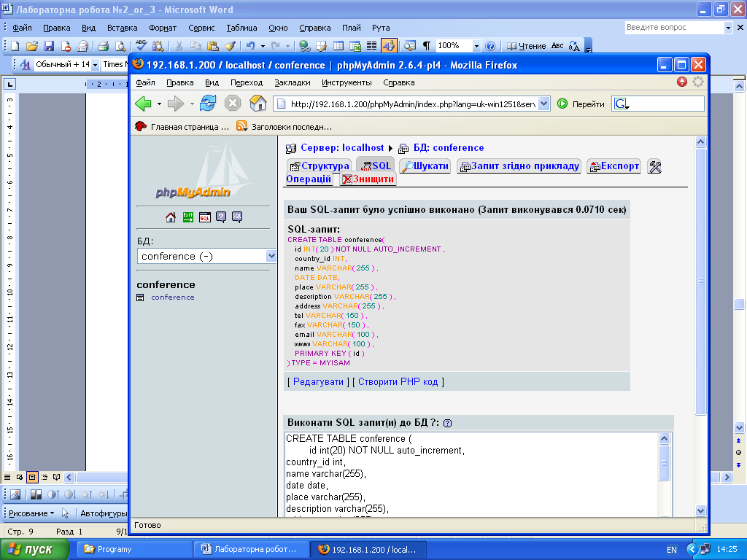This screenshot has height=560, width=747.
Task: Switch to the 'Шукати' search tab
Action: tap(425, 166)
